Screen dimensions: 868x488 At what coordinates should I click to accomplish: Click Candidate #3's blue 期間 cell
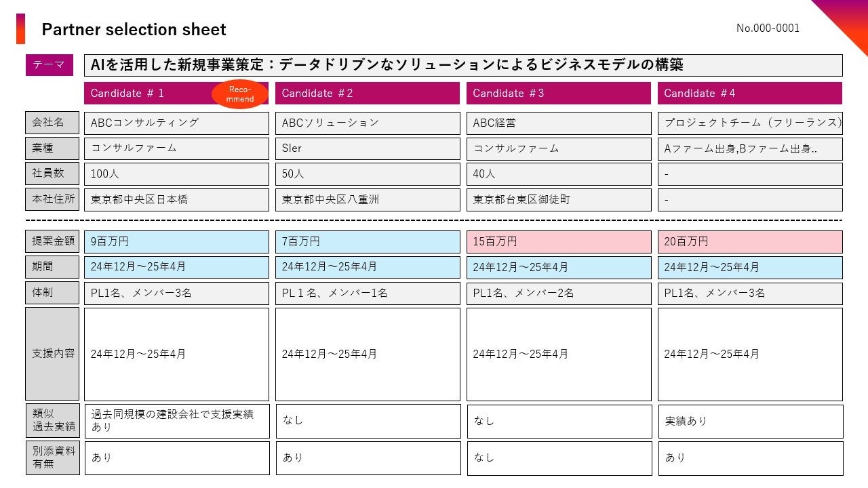559,268
